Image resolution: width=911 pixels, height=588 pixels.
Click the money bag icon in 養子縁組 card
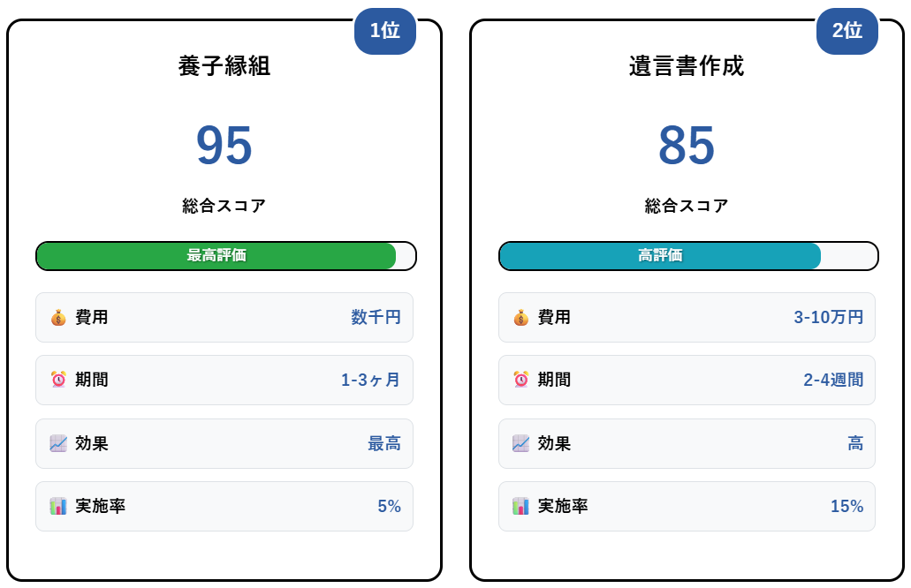(58, 318)
